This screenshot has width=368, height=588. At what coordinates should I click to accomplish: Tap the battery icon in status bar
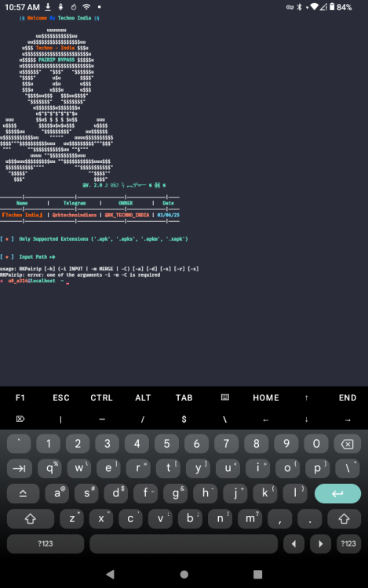click(x=332, y=7)
